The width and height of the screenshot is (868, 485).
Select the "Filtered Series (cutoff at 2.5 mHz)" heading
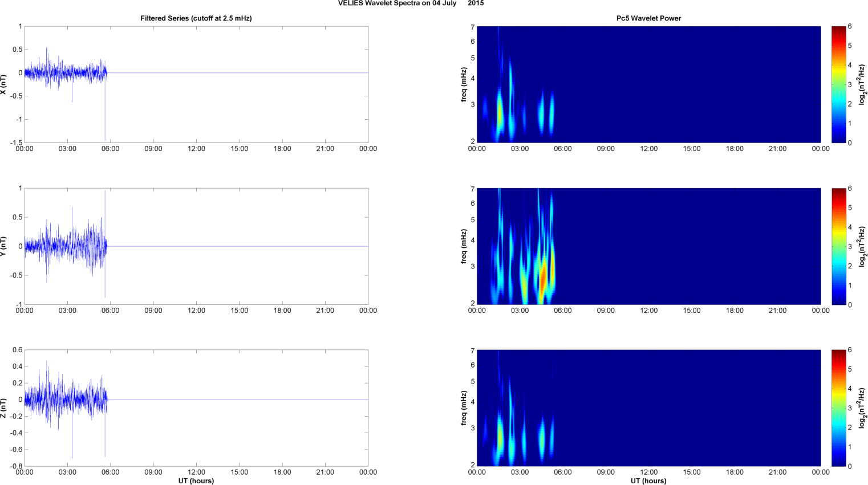click(196, 18)
